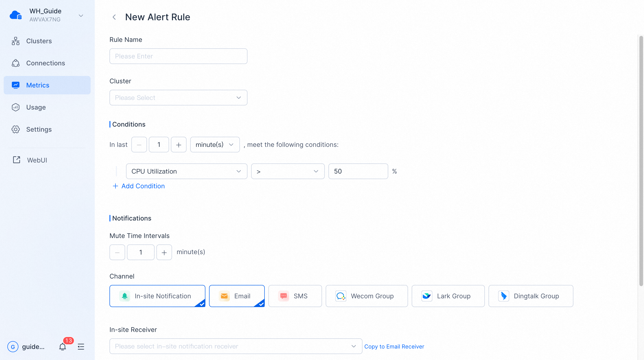Open the Clusters section

tap(39, 41)
